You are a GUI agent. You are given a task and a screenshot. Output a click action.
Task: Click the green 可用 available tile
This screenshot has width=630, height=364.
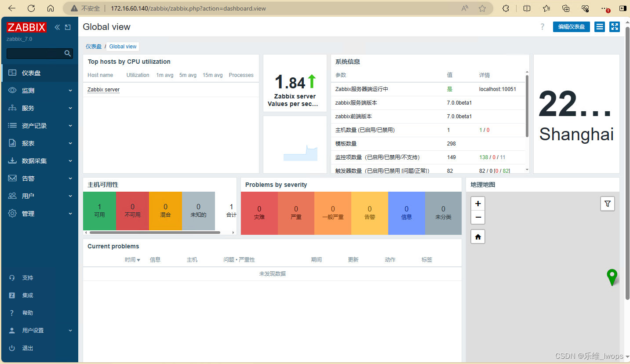pyautogui.click(x=99, y=211)
